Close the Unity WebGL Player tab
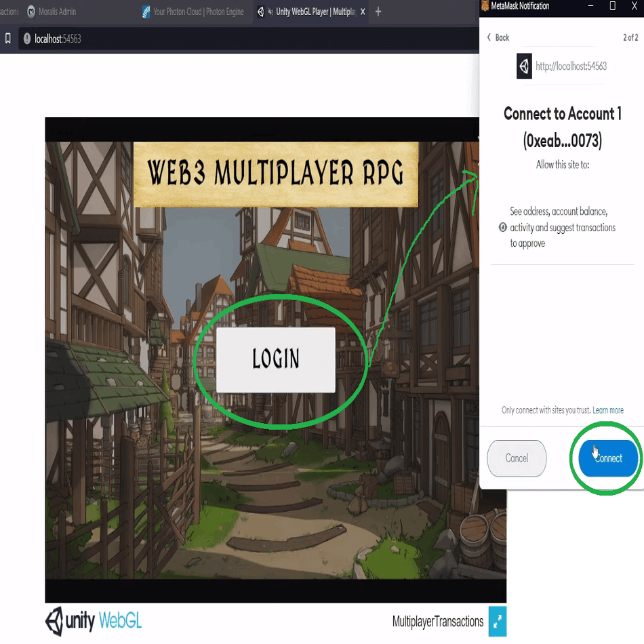Image resolution: width=644 pixels, height=644 pixels. [x=363, y=12]
